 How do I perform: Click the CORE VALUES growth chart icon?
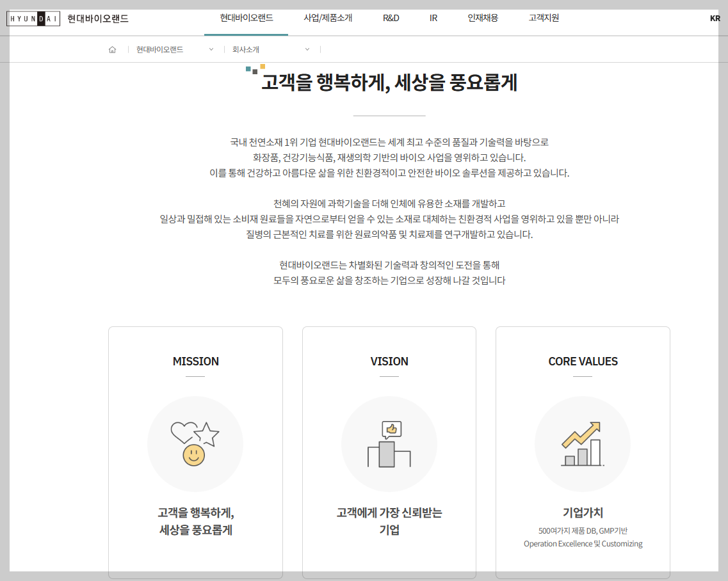coord(583,443)
